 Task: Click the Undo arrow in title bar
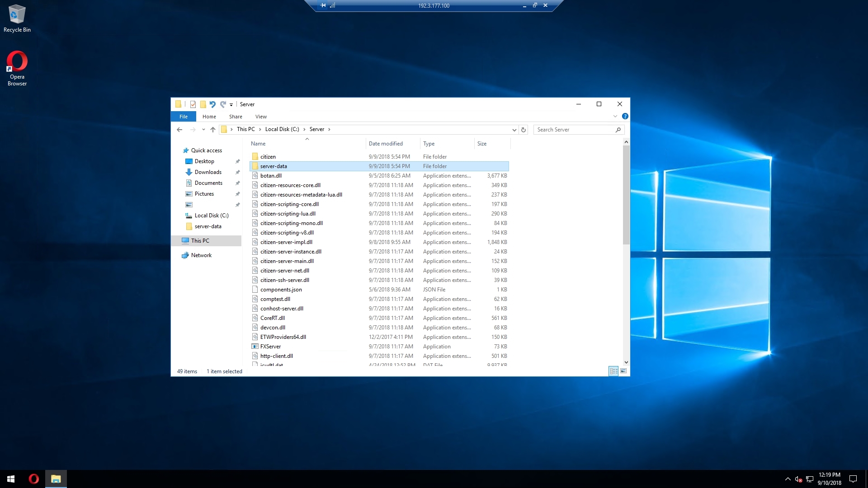pyautogui.click(x=212, y=104)
